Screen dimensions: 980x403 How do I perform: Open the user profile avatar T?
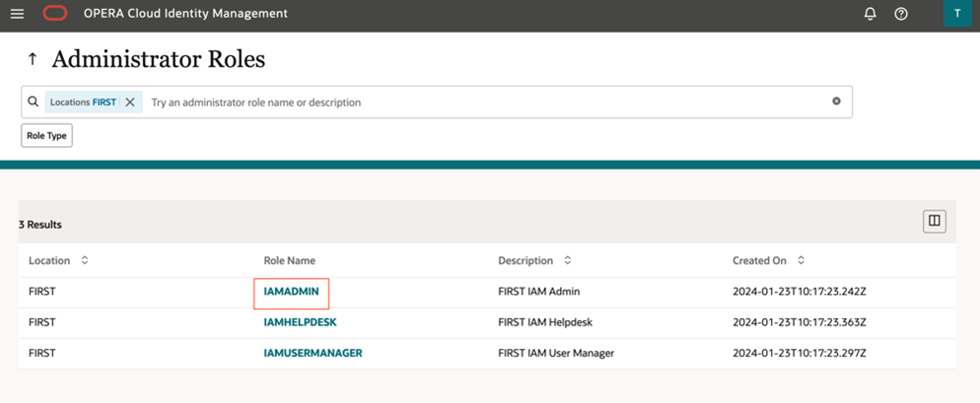click(x=957, y=13)
